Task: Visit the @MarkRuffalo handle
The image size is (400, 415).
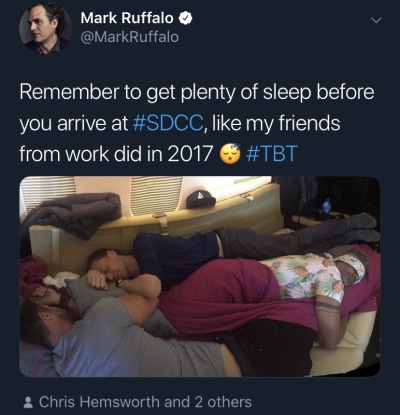Action: point(129,37)
